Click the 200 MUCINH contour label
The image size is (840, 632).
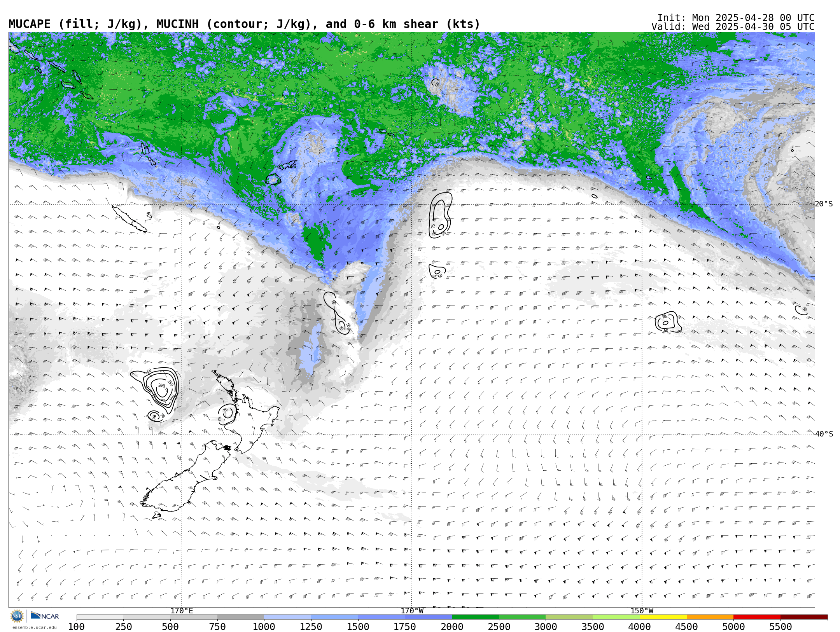(161, 385)
